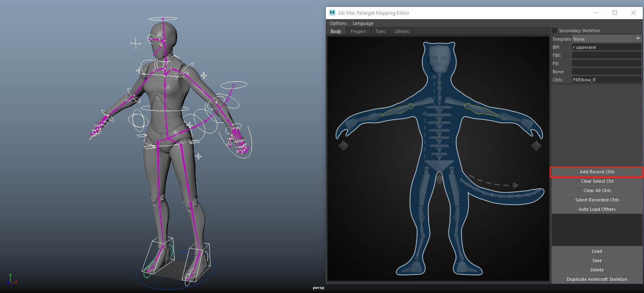
Task: Click the FBX input field
Action: [607, 55]
